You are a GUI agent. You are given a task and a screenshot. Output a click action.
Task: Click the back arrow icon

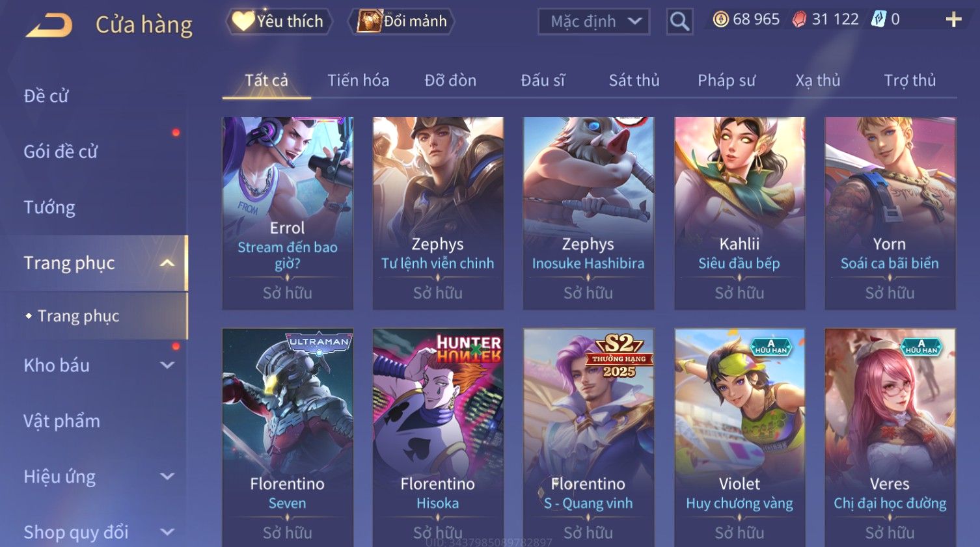(49, 25)
